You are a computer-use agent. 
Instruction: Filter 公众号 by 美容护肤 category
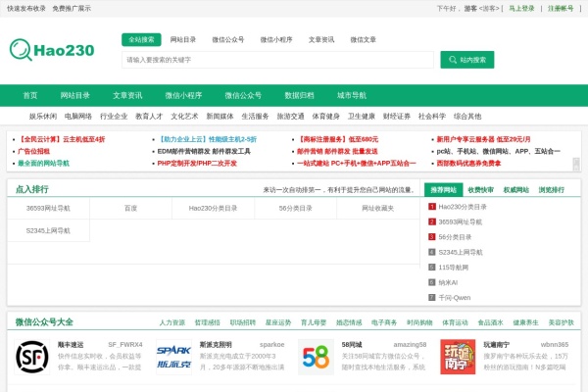point(562,322)
